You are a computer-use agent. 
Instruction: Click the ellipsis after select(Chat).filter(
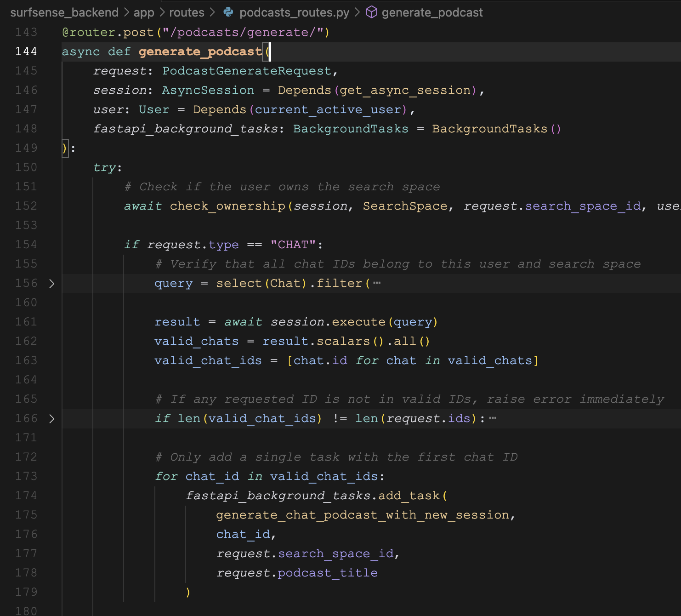point(377,283)
